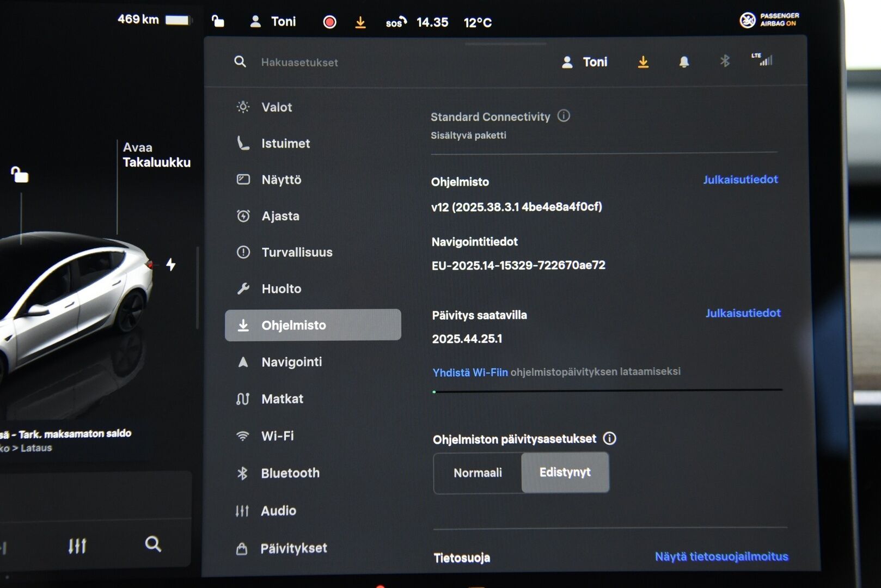The height and width of the screenshot is (588, 881).
Task: Select Normaali update preference
Action: coord(478,473)
